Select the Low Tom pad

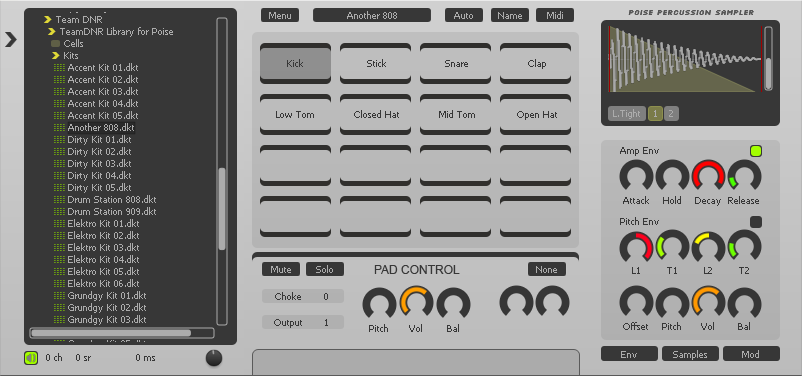(295, 115)
